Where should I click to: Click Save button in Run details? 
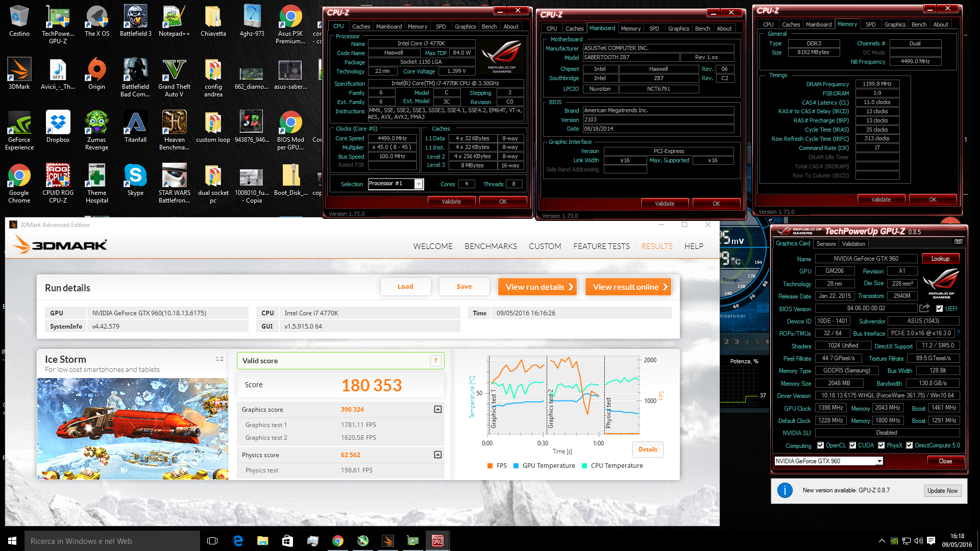[x=464, y=287]
